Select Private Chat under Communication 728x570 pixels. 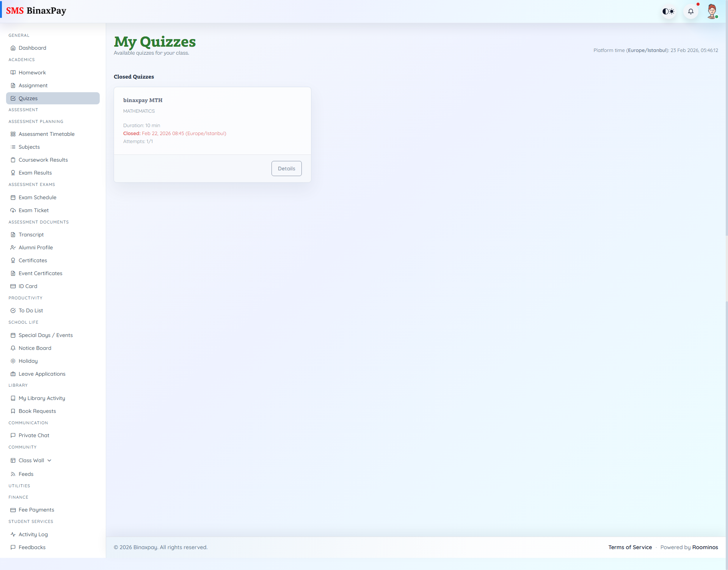(x=34, y=435)
